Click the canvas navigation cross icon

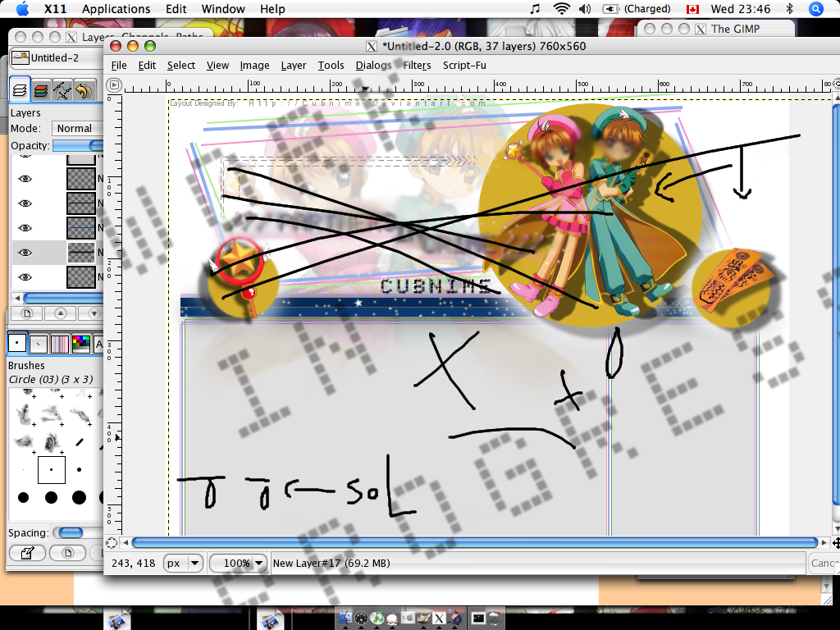tap(836, 543)
